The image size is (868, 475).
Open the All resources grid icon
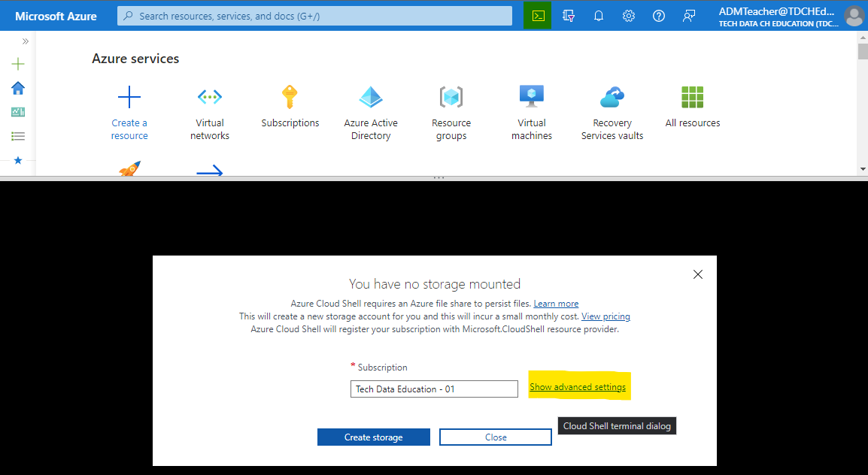tap(693, 97)
